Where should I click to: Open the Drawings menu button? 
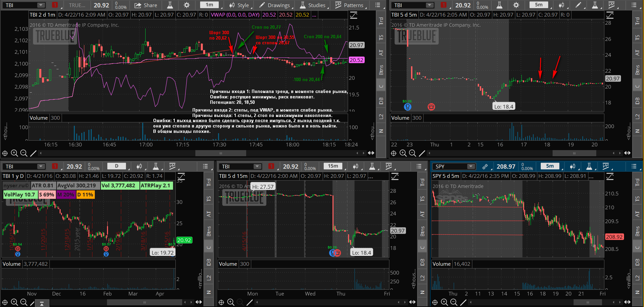274,5
